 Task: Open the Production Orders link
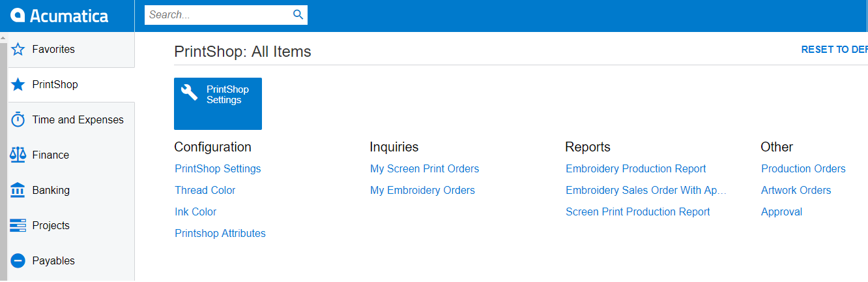point(803,169)
